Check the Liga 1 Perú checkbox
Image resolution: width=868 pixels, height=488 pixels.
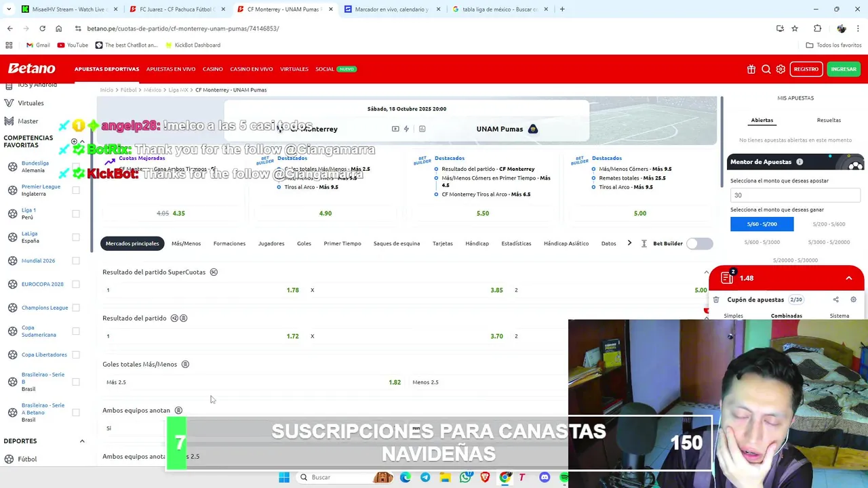pyautogui.click(x=76, y=213)
